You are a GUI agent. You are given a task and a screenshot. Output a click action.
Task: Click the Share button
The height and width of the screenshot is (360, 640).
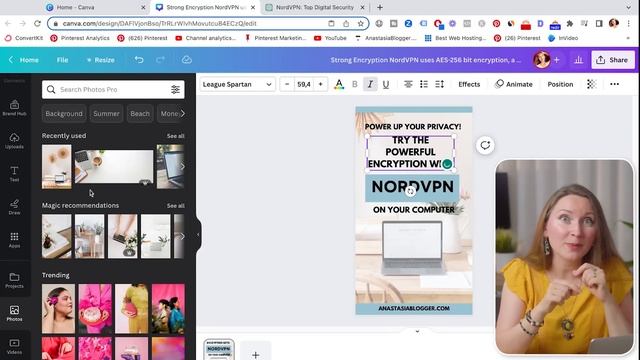coord(613,60)
